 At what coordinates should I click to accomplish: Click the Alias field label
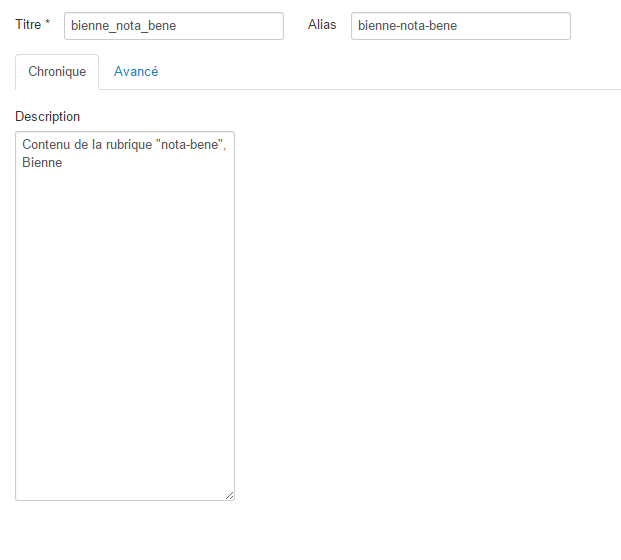[322, 24]
